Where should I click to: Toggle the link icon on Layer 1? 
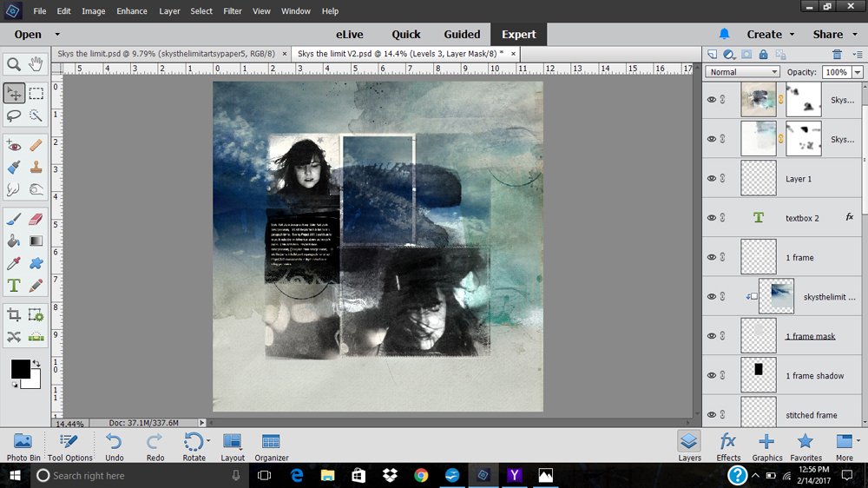pos(723,178)
